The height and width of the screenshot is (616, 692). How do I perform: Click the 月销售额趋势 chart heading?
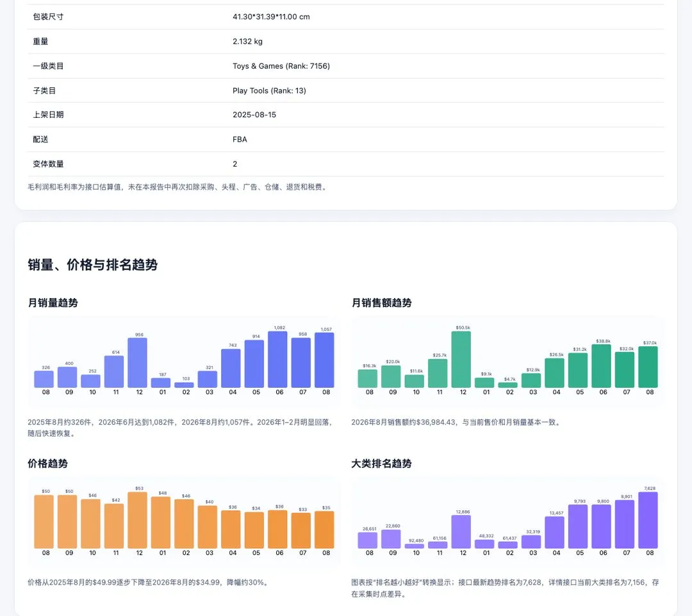381,303
